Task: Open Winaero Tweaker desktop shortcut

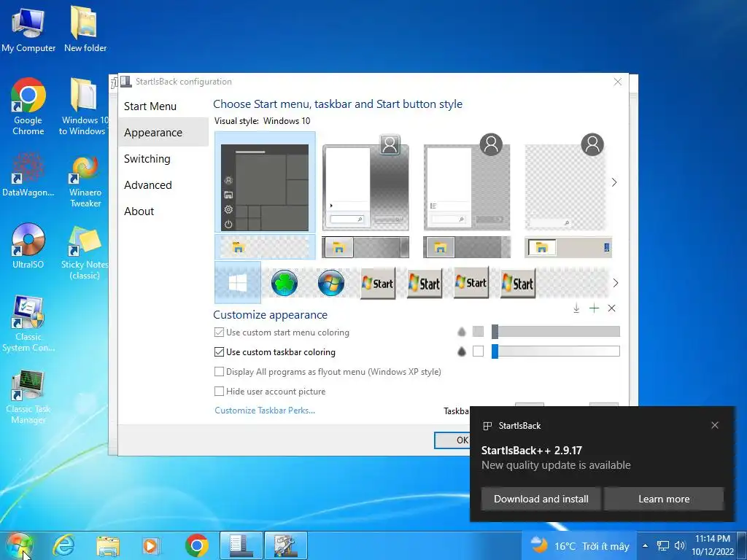Action: point(85,181)
